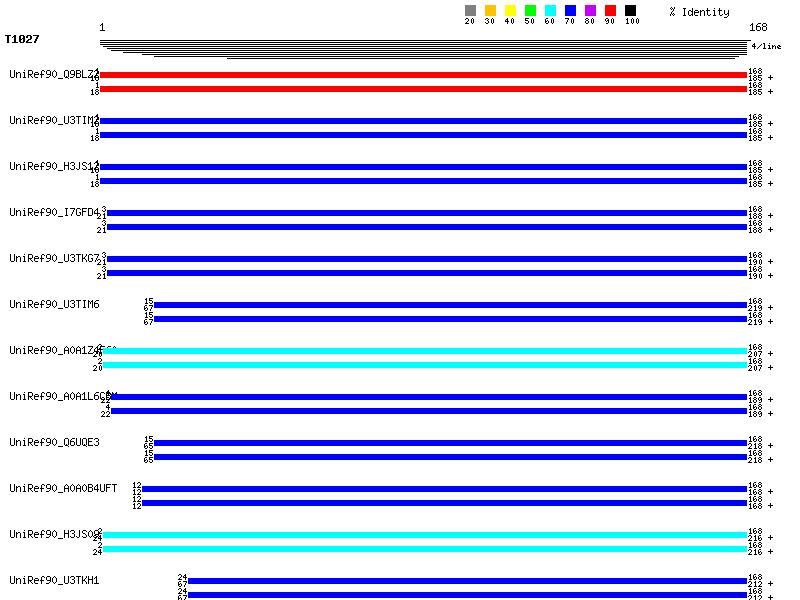Image resolution: width=800 pixels, height=600 pixels.
Task: Select the purple 80% identity swatch
Action: [x=590, y=11]
